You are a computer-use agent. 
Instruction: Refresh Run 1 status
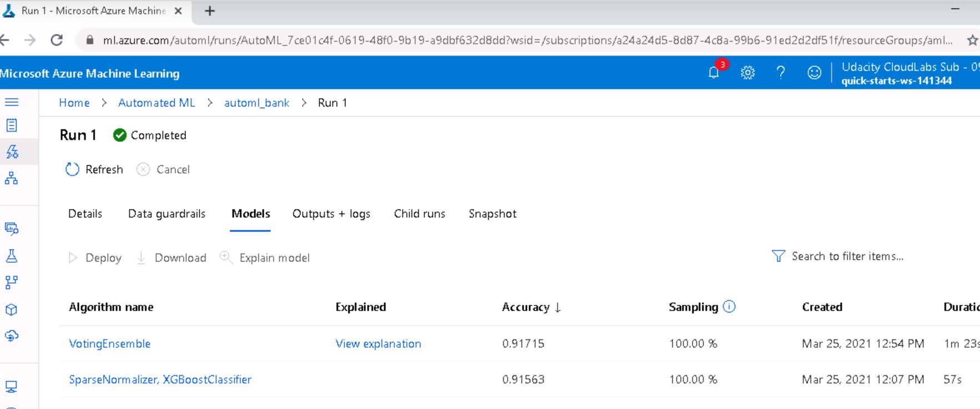pos(94,169)
